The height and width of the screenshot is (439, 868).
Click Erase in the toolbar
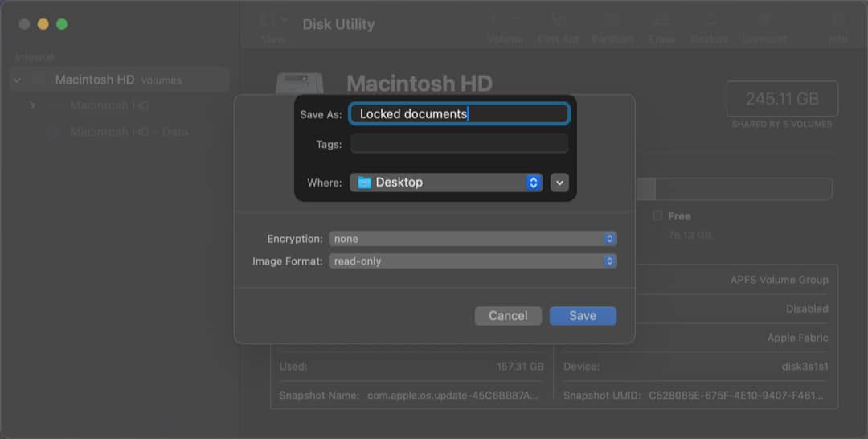point(661,29)
